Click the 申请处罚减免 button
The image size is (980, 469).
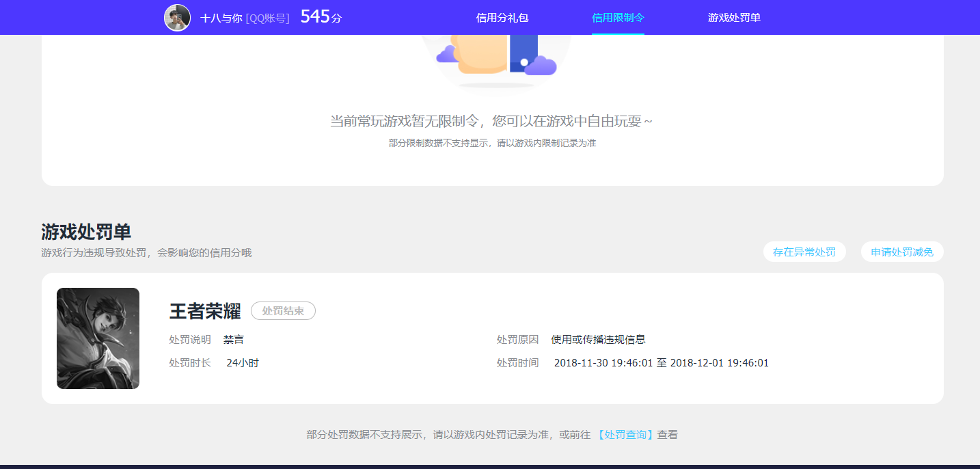pos(901,252)
